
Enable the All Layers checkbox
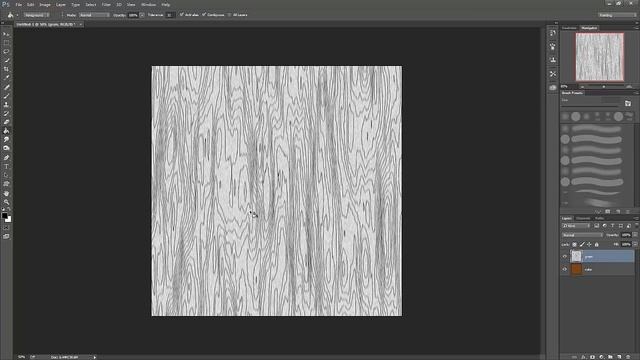229,15
